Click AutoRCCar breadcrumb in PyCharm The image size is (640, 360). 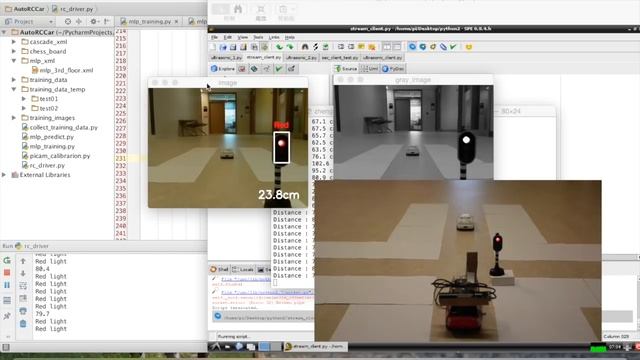click(x=24, y=9)
